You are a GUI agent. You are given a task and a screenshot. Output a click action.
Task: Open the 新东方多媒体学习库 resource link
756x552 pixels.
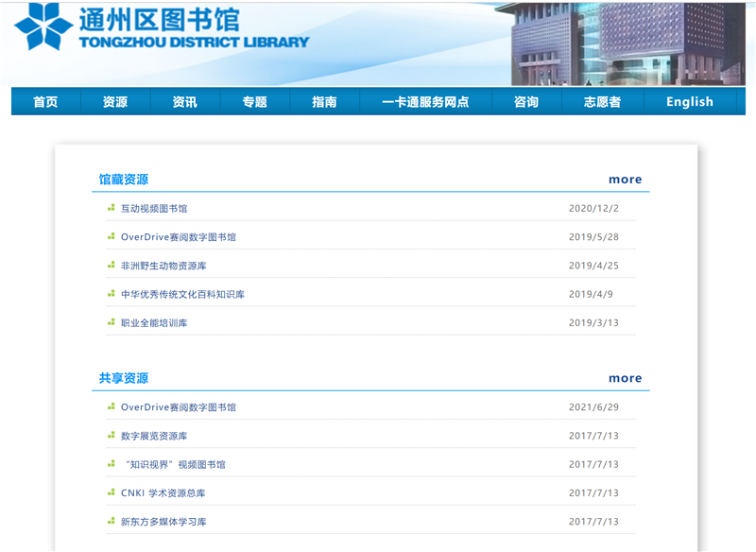163,522
